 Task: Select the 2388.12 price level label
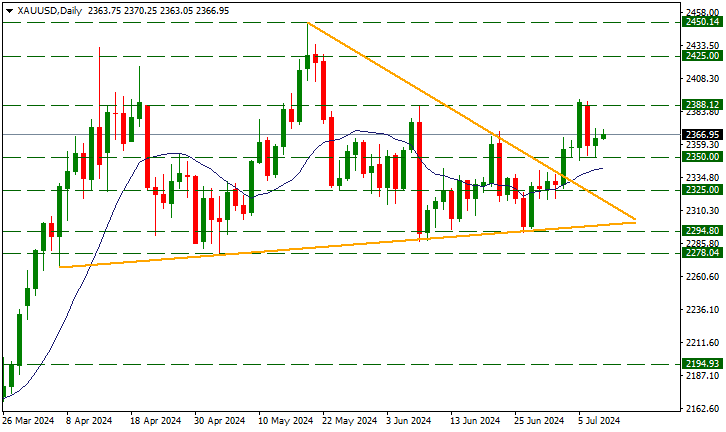pos(702,105)
